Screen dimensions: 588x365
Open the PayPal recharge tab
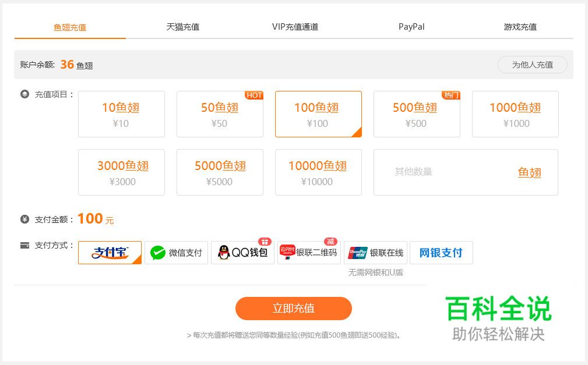click(x=411, y=26)
